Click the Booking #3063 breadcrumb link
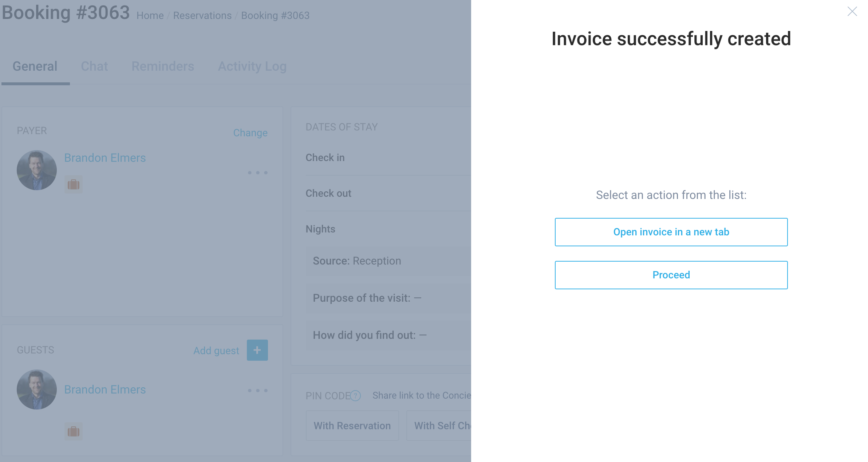868x462 pixels. [276, 16]
